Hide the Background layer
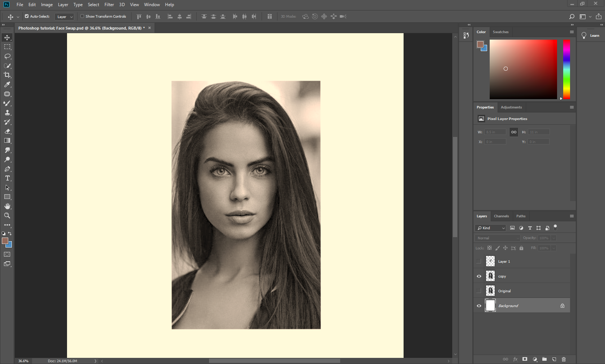 point(479,306)
